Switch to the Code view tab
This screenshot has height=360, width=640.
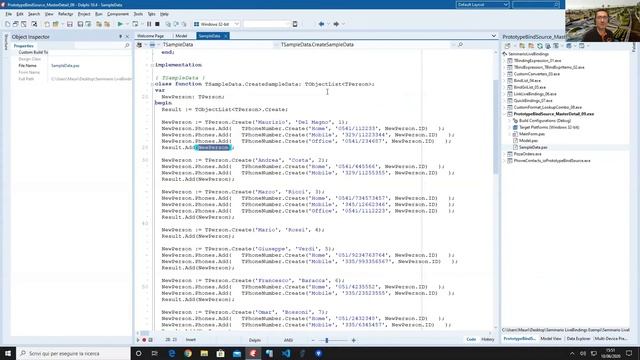(x=471, y=339)
